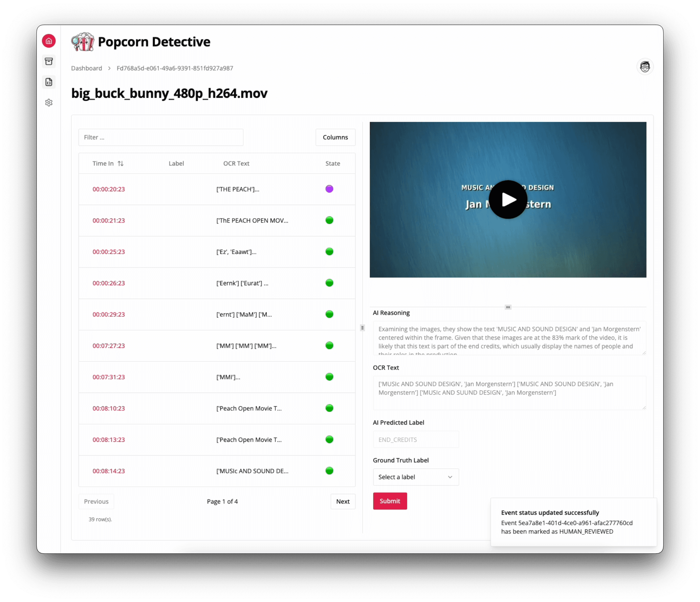Click the Next page button
700x602 pixels.
point(342,501)
